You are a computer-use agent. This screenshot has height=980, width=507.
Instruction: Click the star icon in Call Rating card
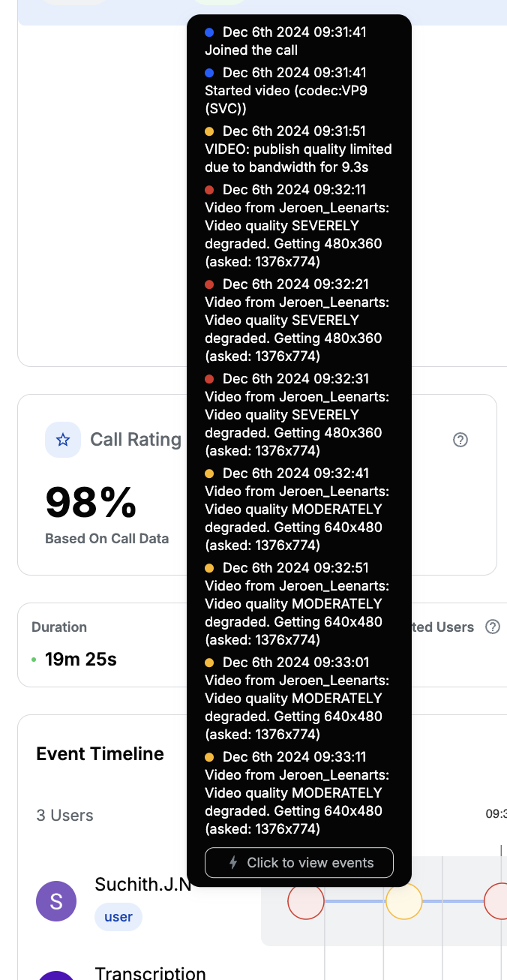click(63, 440)
